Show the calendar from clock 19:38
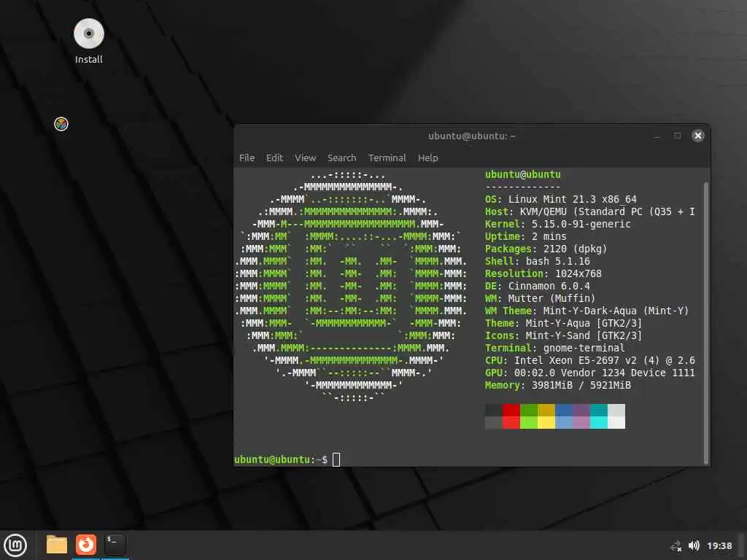The image size is (747, 560). [x=719, y=545]
